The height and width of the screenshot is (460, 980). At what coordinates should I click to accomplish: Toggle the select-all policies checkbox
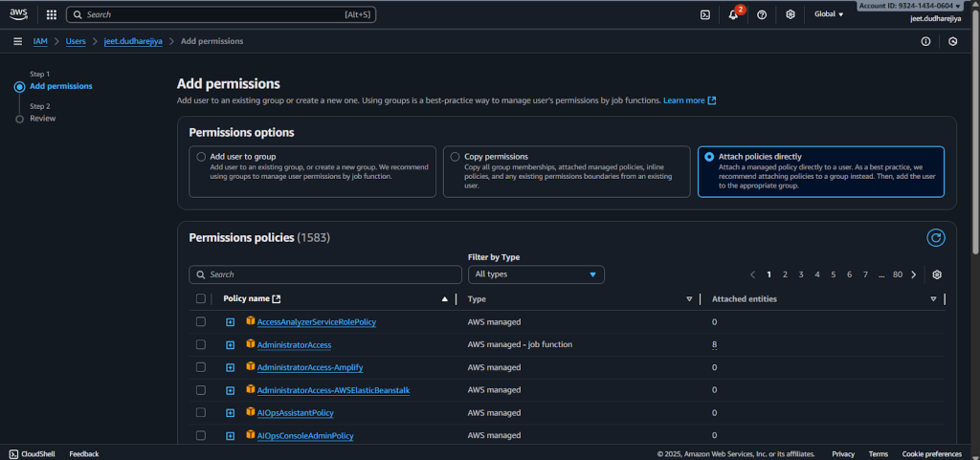coord(201,299)
